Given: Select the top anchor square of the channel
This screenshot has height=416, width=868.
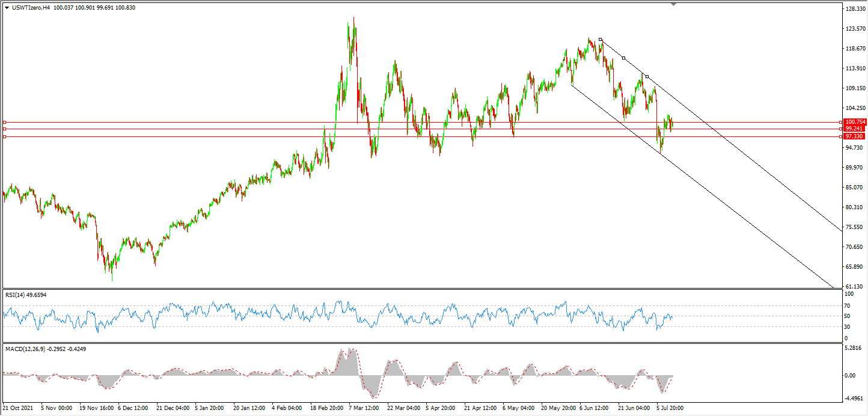Looking at the screenshot, I should tap(601, 40).
